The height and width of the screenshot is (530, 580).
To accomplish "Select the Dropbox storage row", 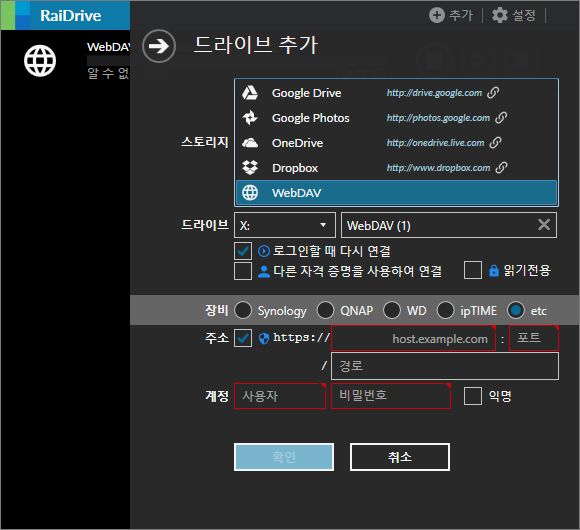I will click(396, 168).
